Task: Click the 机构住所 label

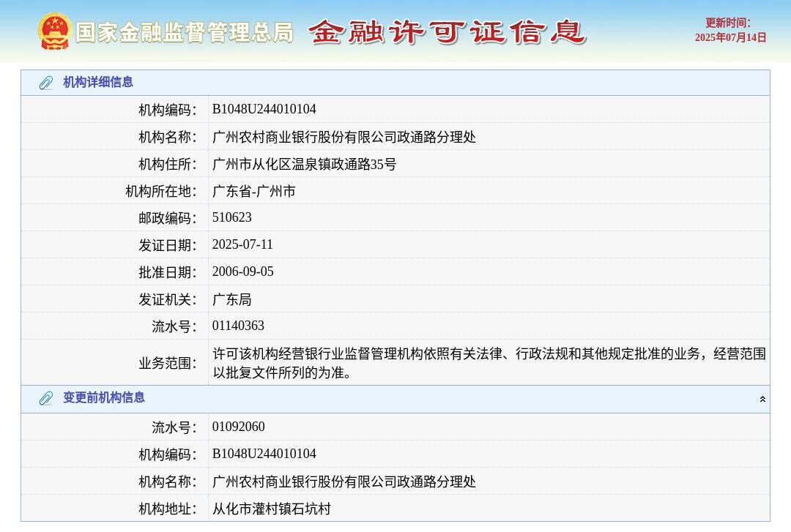Action: point(168,165)
